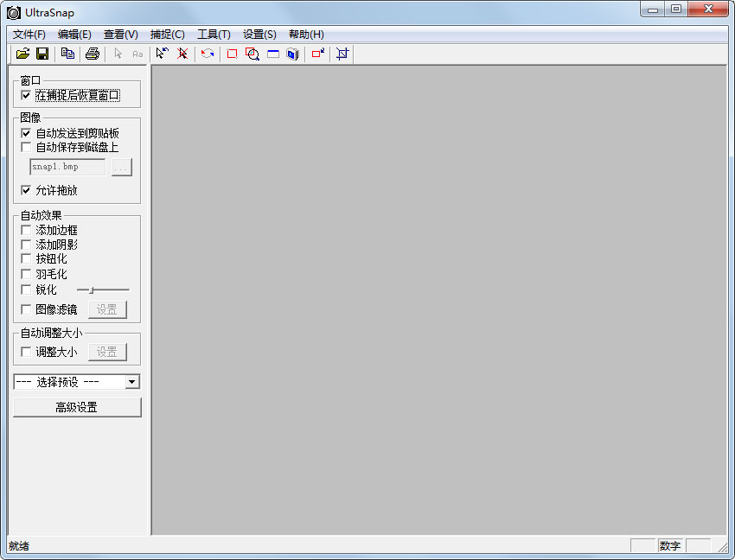Image resolution: width=735 pixels, height=560 pixels.
Task: Open the 设置(S) menu
Action: point(259,35)
